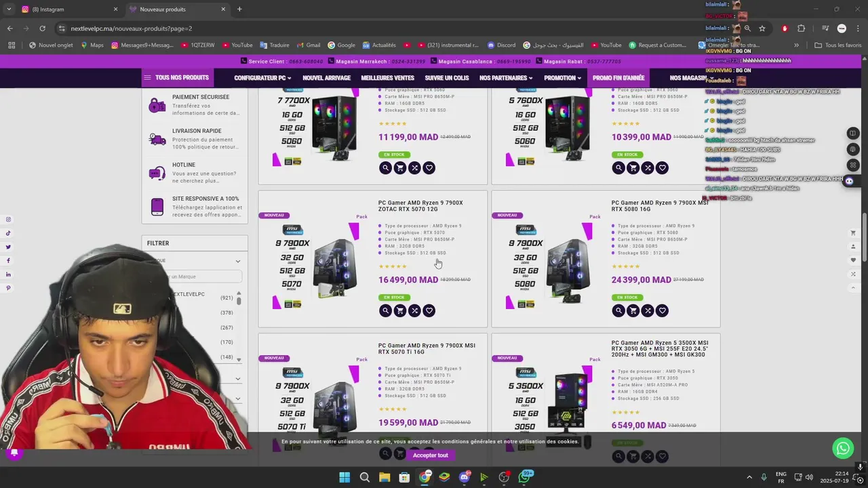Open PC Gamer AMD Ryzen 9 7900X MSI RTX 5080 16G
Viewport: 868px width, 488px height.
(660, 206)
